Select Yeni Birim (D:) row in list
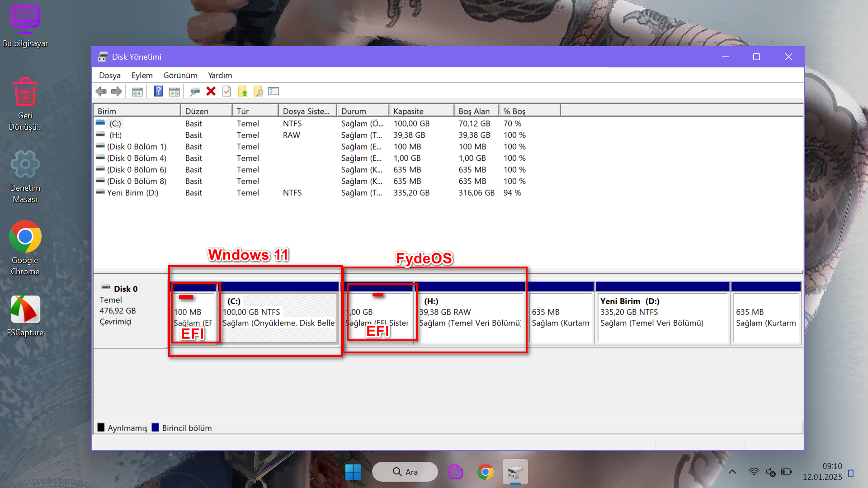The image size is (868, 488). pos(132,193)
